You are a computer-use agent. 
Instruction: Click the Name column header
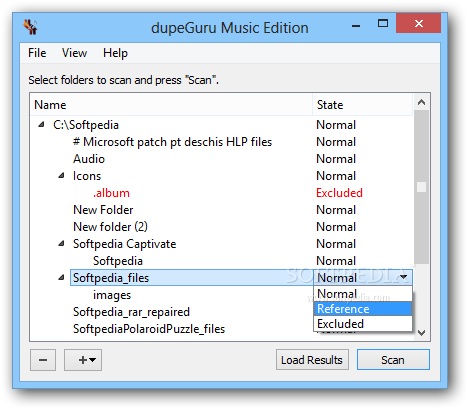click(171, 105)
